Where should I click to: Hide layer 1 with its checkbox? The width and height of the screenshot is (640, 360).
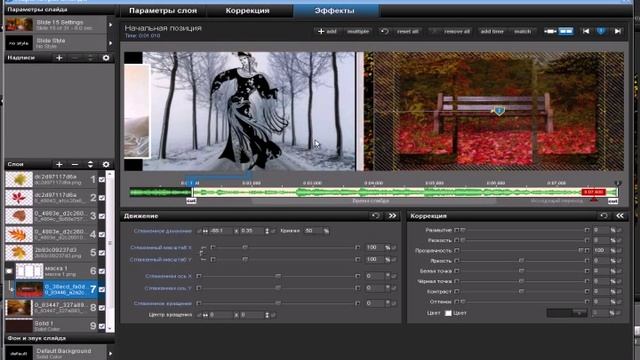[x=102, y=180]
